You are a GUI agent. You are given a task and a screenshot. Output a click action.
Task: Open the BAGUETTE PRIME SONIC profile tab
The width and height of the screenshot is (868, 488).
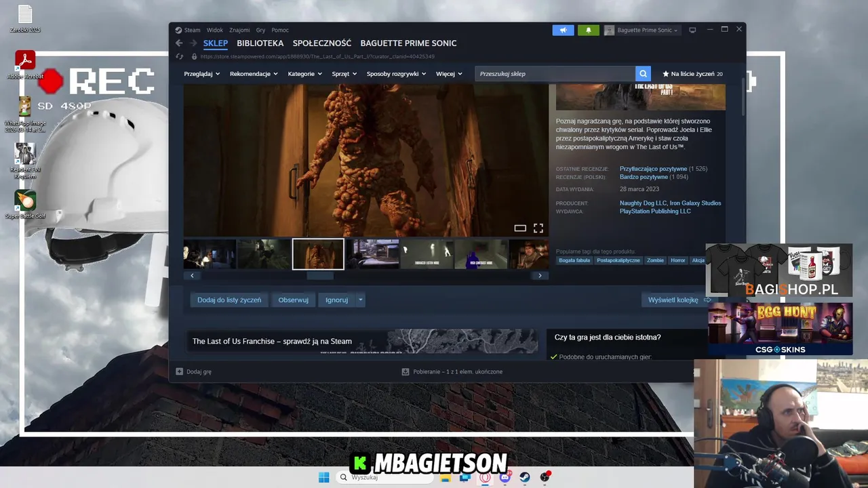tap(408, 43)
